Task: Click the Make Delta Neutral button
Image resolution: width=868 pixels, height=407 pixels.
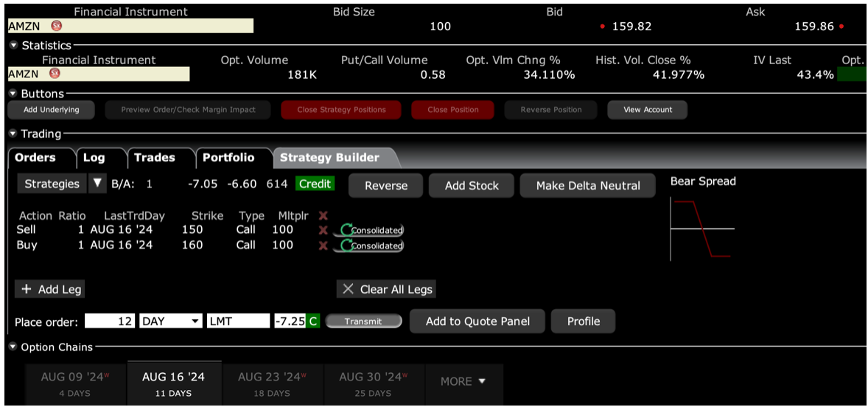Action: coord(587,186)
